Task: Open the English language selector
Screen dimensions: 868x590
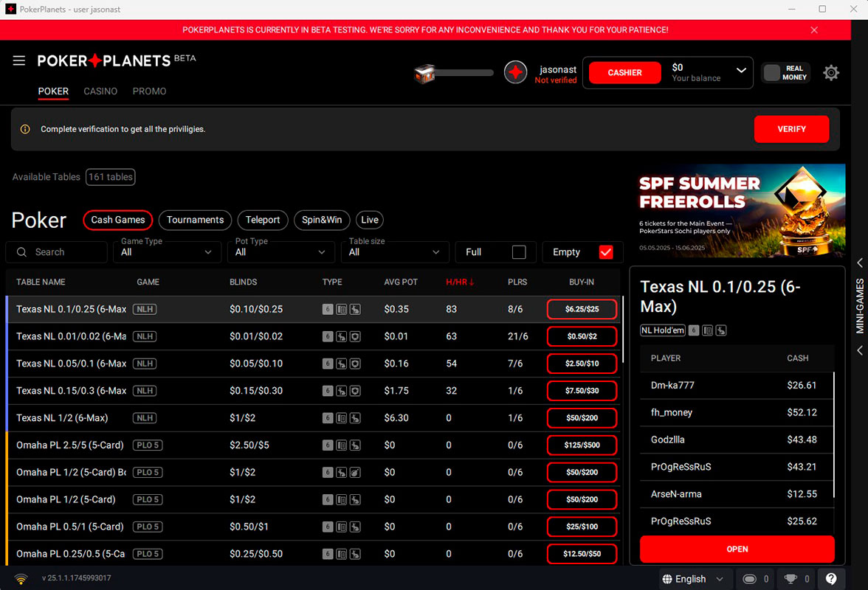Action: tap(692, 579)
